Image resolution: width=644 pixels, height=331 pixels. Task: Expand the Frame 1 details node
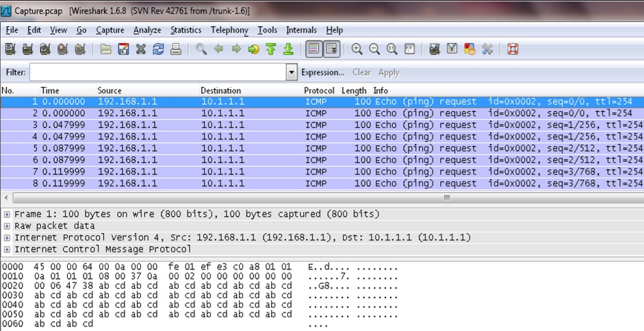[7, 214]
